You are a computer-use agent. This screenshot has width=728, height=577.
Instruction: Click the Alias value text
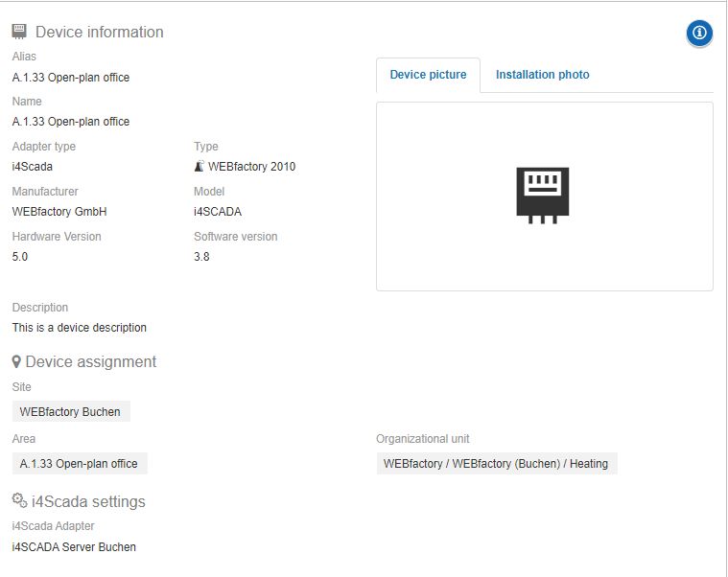pyautogui.click(x=70, y=78)
